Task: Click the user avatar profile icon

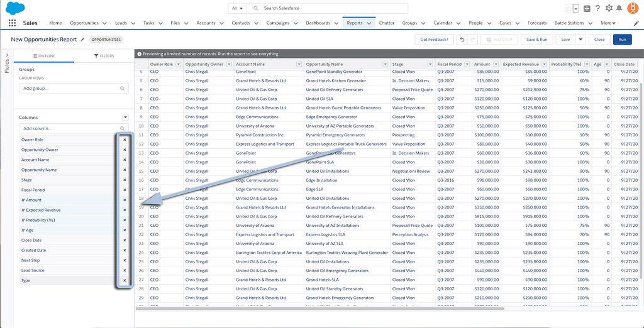Action: (633, 8)
